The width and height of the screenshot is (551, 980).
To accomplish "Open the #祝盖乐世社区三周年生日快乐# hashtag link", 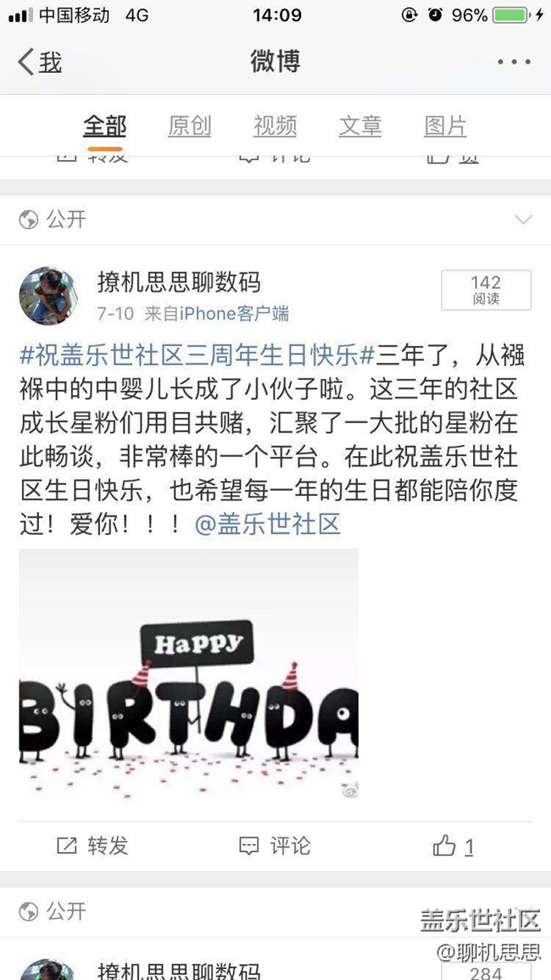I will tap(197, 355).
